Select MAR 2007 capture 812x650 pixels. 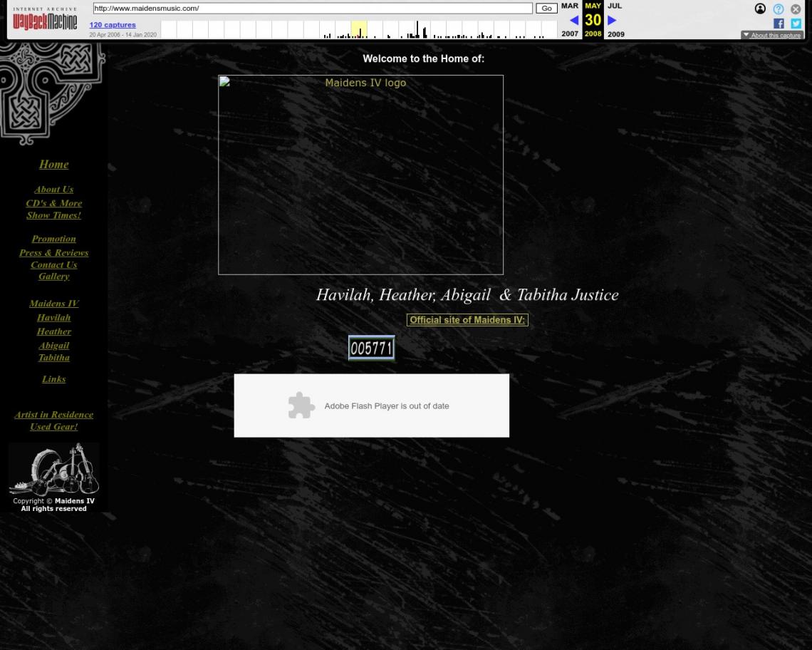[570, 20]
